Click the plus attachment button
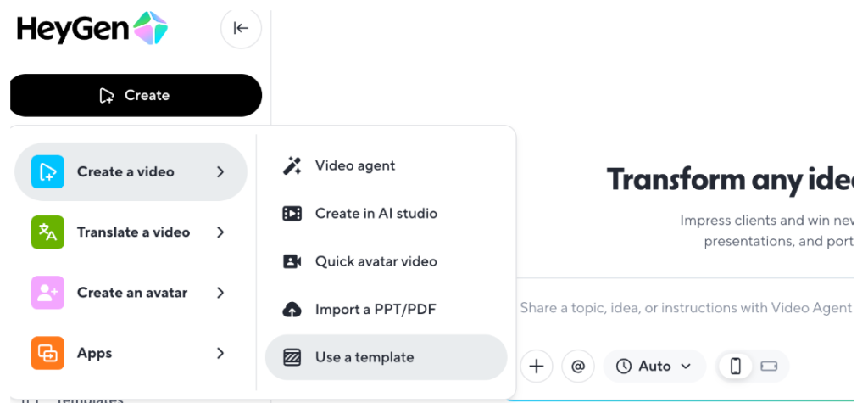Viewport: 868px width, 403px height. pyautogui.click(x=536, y=367)
